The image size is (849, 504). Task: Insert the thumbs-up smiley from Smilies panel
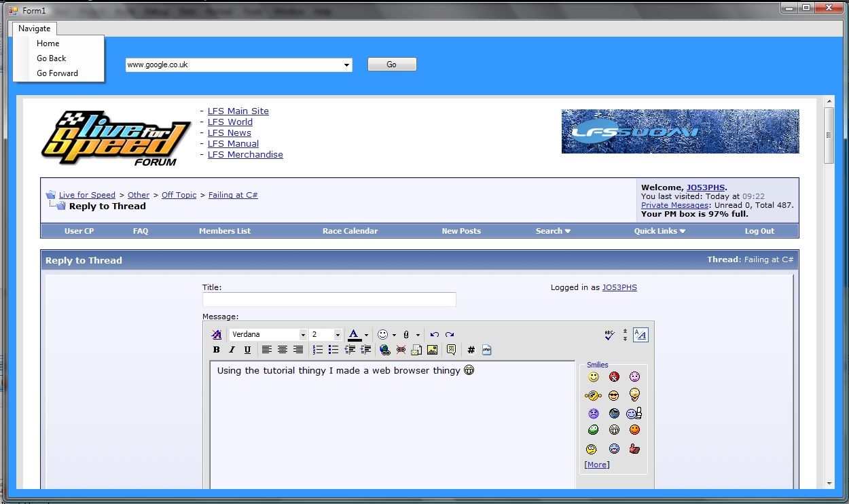click(x=634, y=413)
